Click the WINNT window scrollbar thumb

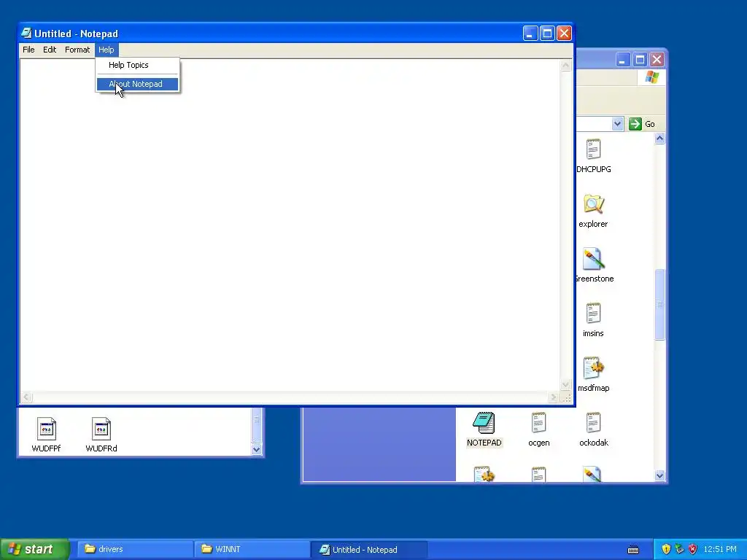point(659,305)
